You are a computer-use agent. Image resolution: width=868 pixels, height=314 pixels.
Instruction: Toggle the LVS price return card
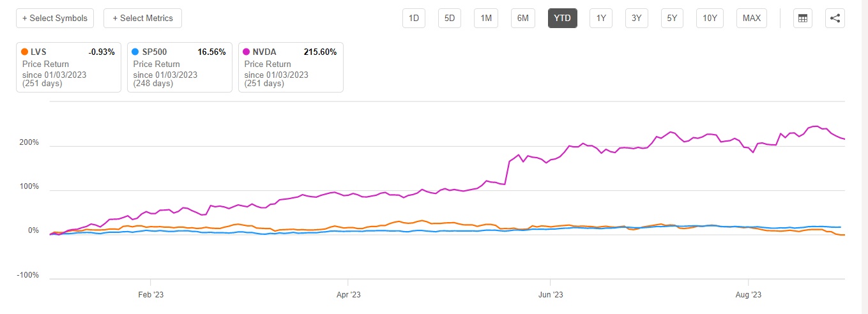[x=68, y=67]
